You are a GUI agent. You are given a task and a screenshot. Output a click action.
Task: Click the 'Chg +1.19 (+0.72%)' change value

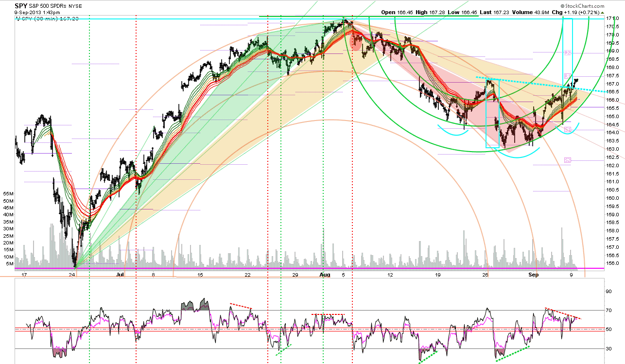(577, 13)
